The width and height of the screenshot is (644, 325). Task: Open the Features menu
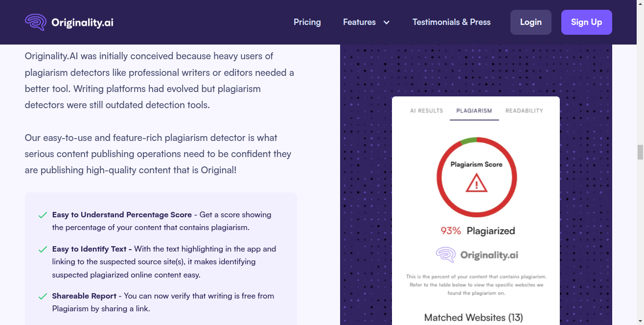(360, 22)
